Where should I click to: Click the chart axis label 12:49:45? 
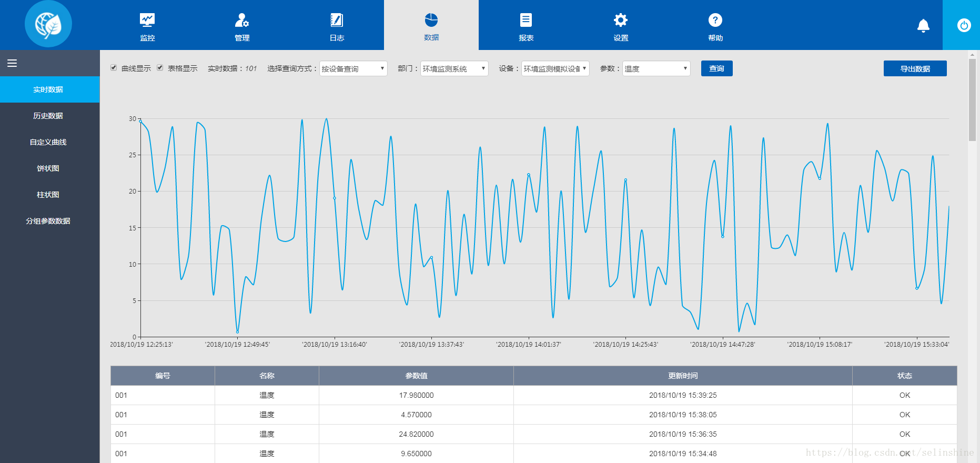[237, 345]
